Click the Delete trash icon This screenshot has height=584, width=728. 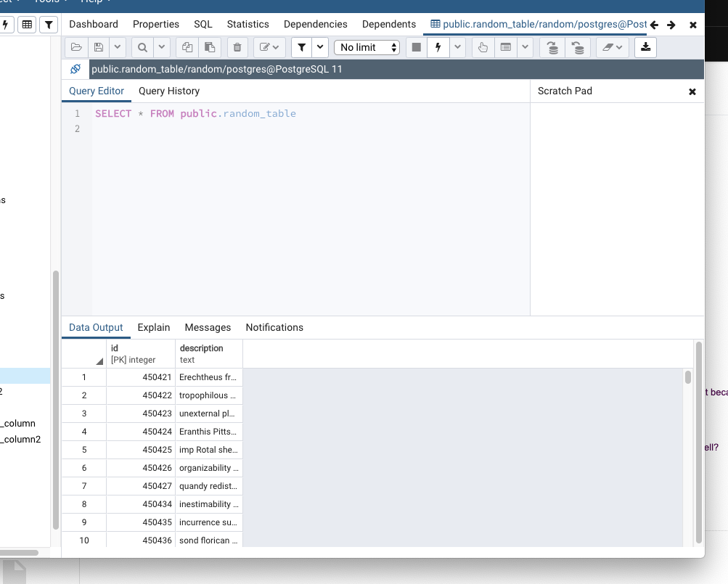coord(237,47)
